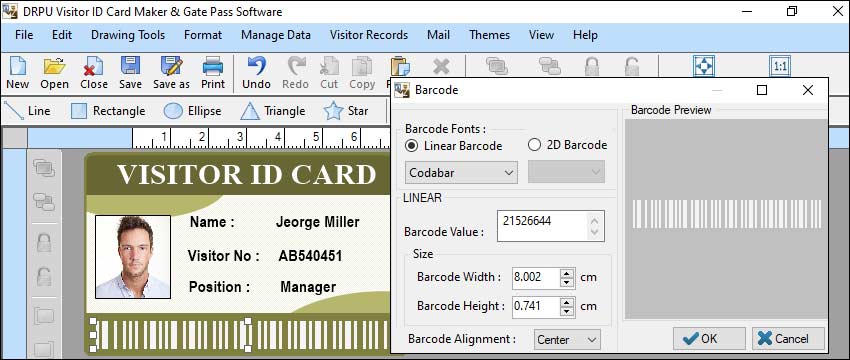Undo last action with Undo icon
The image size is (850, 360).
[x=256, y=73]
